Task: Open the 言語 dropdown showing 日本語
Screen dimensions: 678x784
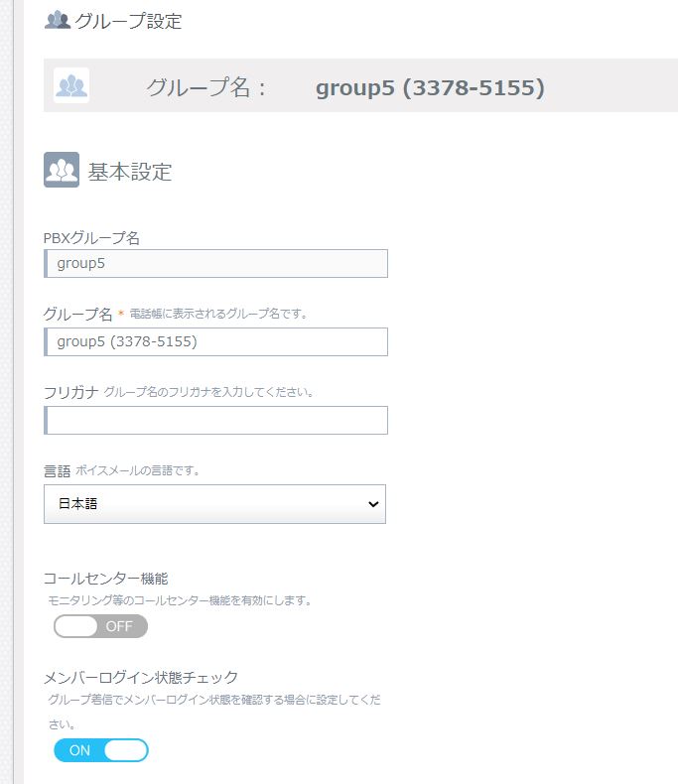Action: [214, 504]
